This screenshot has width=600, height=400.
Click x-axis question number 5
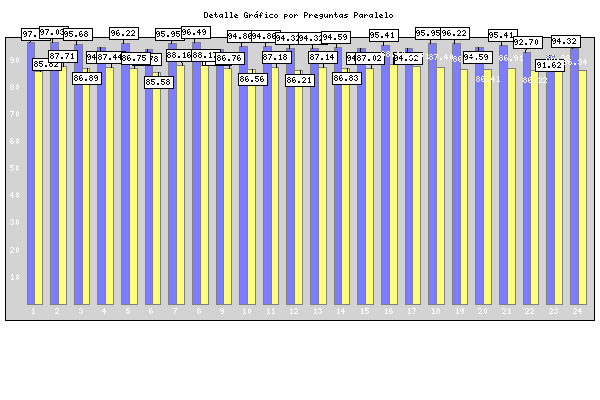click(x=128, y=311)
